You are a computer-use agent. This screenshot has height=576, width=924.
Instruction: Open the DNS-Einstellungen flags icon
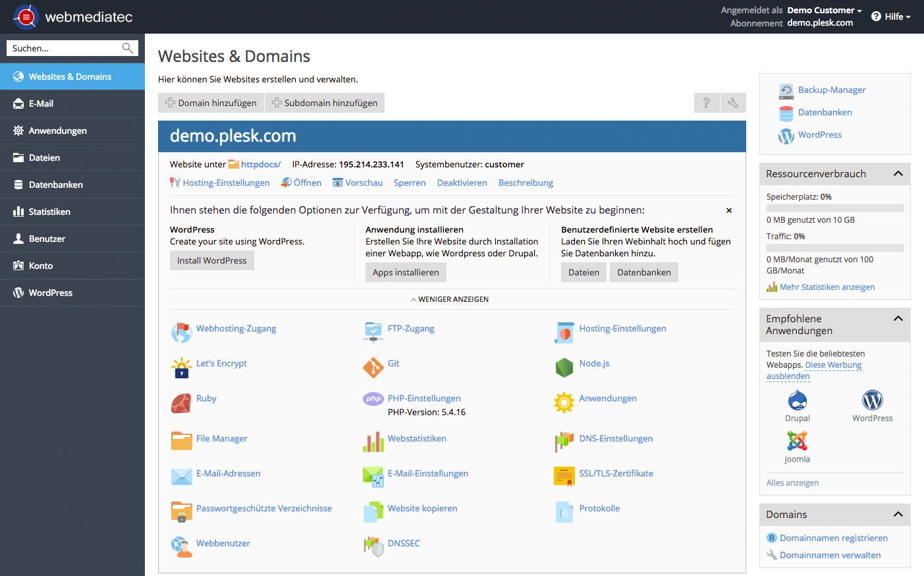pyautogui.click(x=564, y=442)
